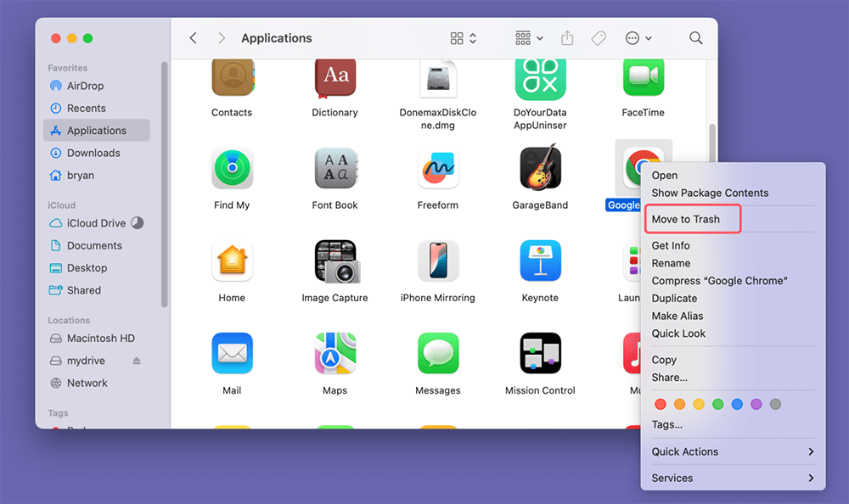Screen dimensions: 849x504
Task: Open the icon view switcher dropdown
Action: pyautogui.click(x=464, y=38)
